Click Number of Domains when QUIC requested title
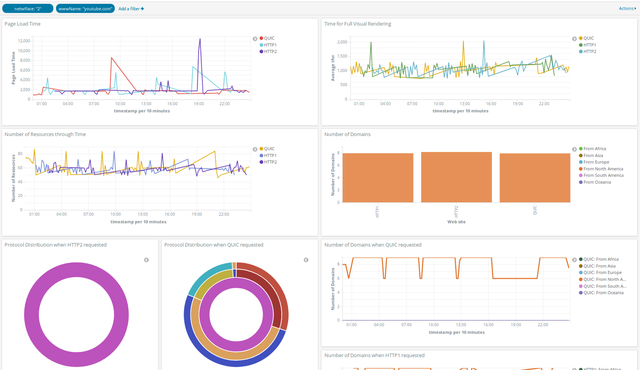This screenshot has width=640, height=370. pyautogui.click(x=373, y=245)
